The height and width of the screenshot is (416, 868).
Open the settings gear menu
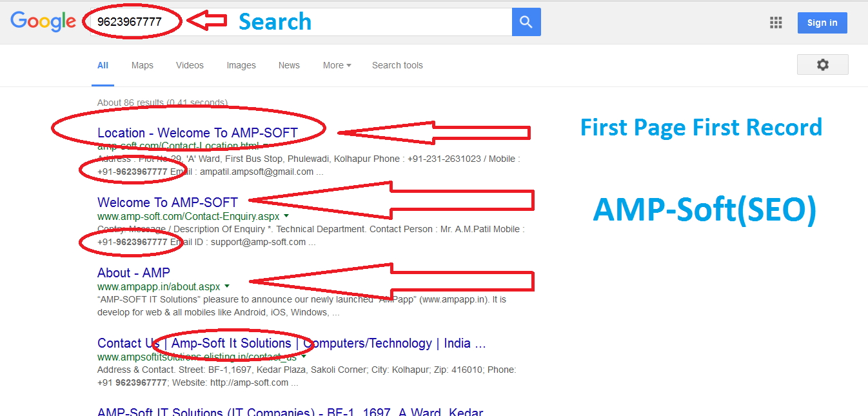click(x=822, y=64)
